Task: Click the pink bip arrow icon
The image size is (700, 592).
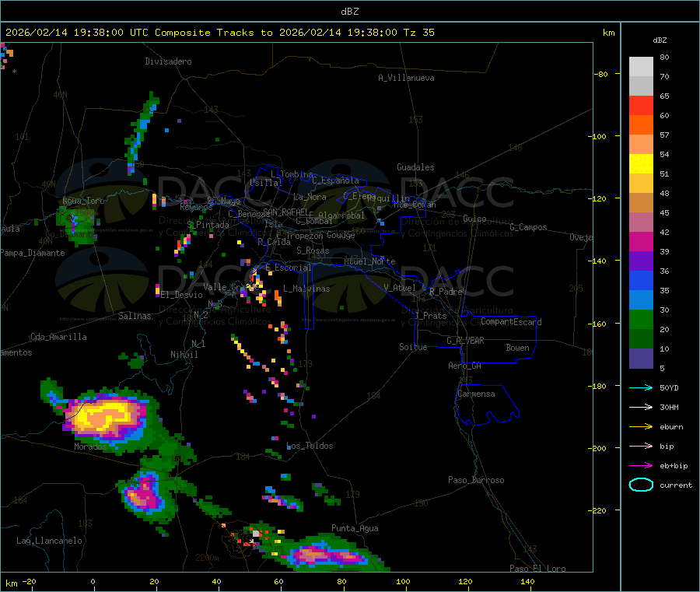Action: (641, 446)
